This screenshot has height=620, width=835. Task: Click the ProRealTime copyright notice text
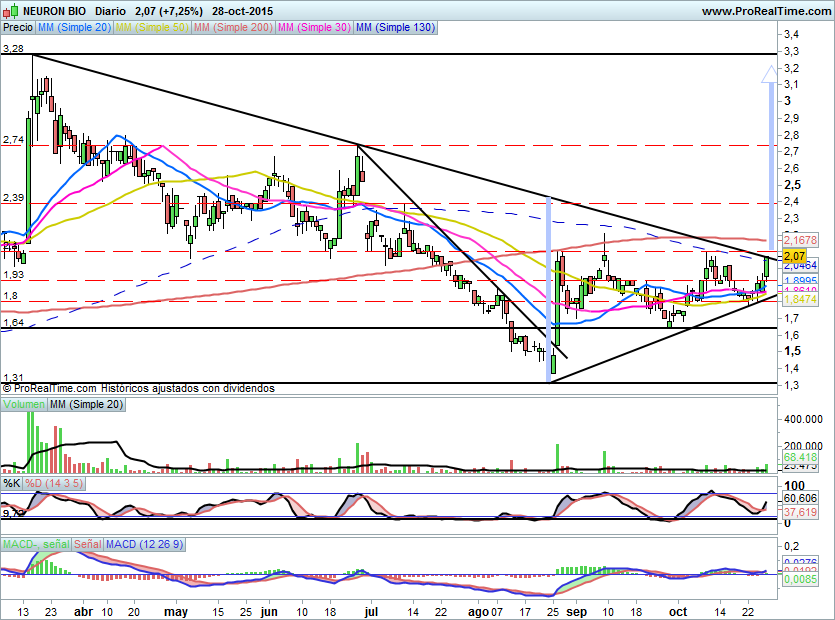pyautogui.click(x=138, y=388)
